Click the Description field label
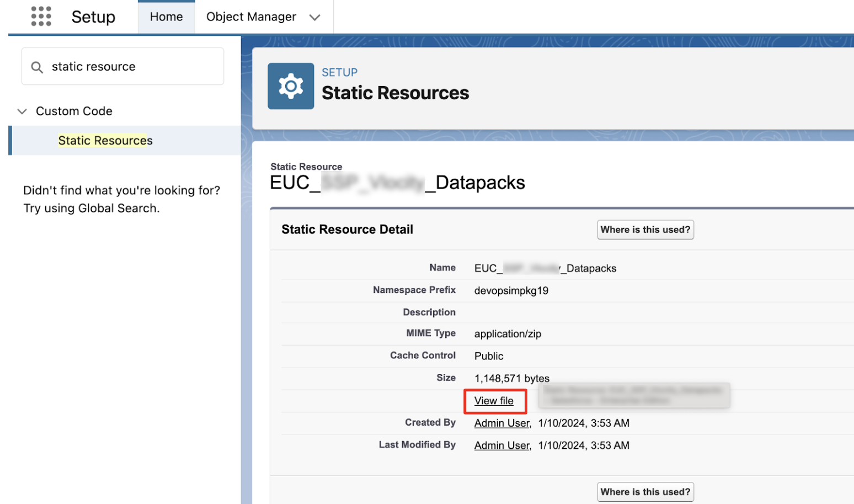The image size is (854, 504). 429,312
